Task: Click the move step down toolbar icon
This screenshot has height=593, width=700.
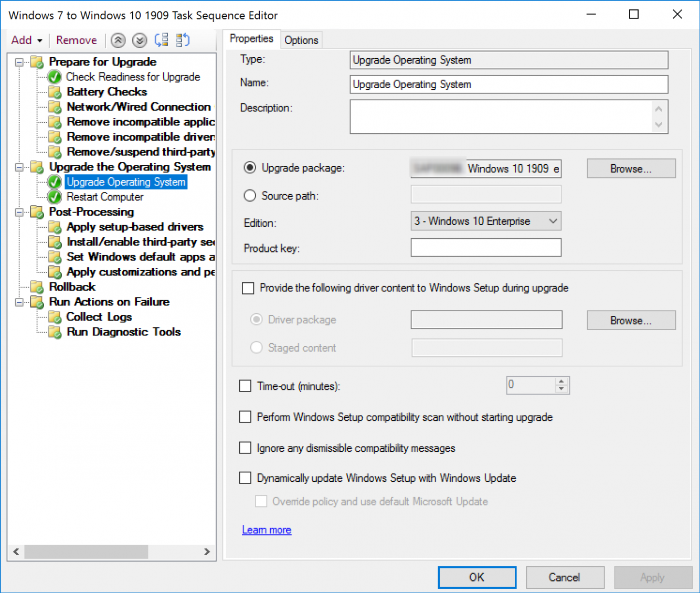Action: [139, 40]
